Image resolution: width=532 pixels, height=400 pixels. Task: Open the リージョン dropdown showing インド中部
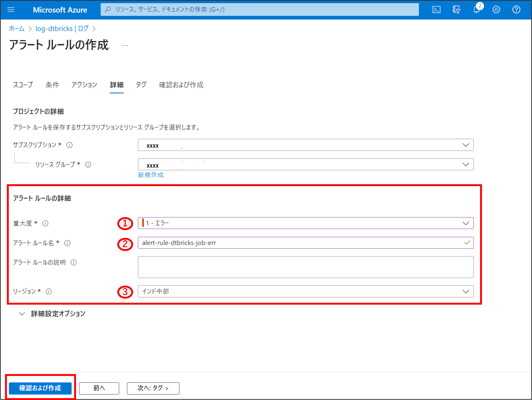click(x=305, y=291)
